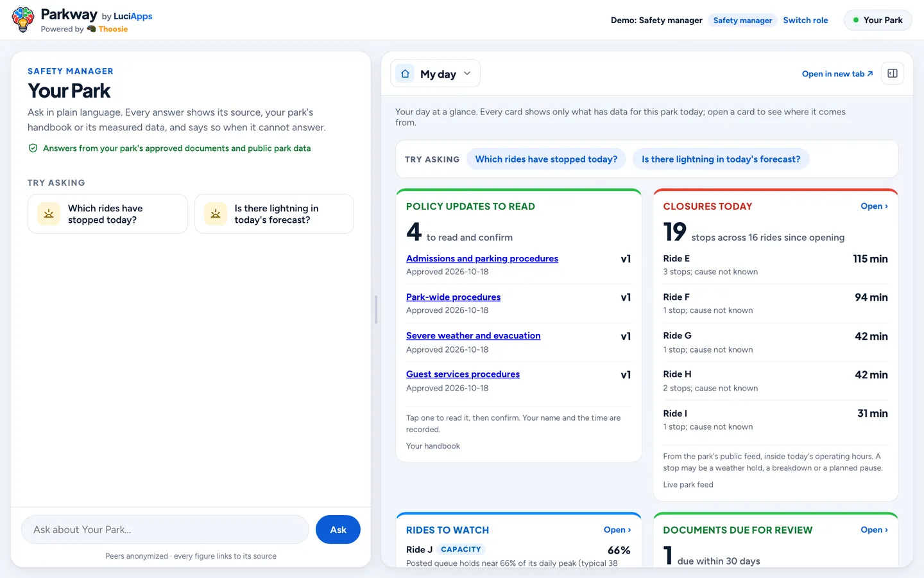Click the Which rides have stopped today chip

click(546, 159)
